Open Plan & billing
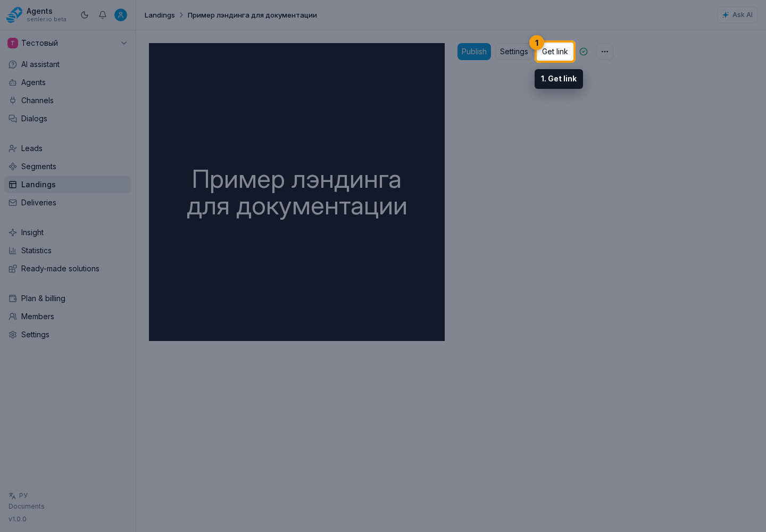This screenshot has width=766, height=532. coord(68,298)
